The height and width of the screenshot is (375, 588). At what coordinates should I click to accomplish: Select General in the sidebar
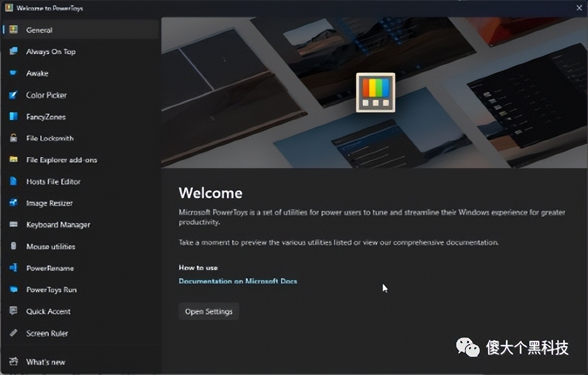point(80,30)
